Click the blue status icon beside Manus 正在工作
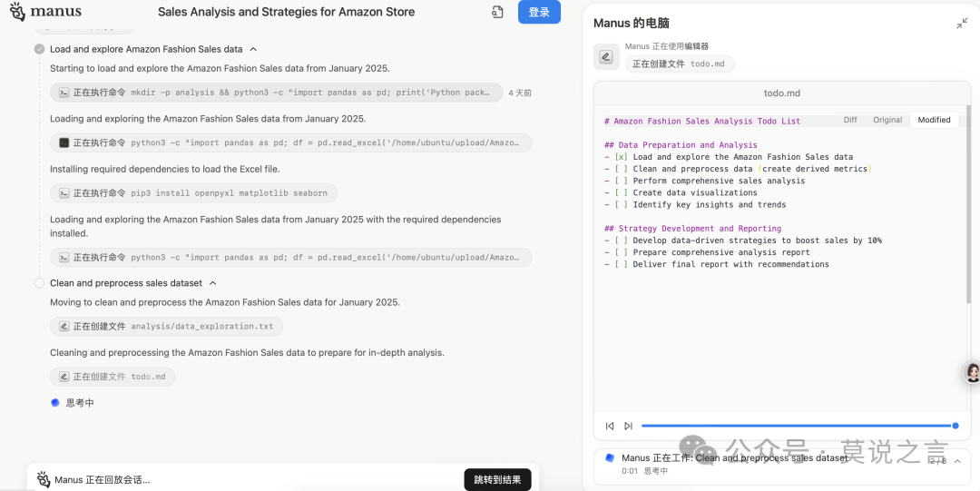 610,457
